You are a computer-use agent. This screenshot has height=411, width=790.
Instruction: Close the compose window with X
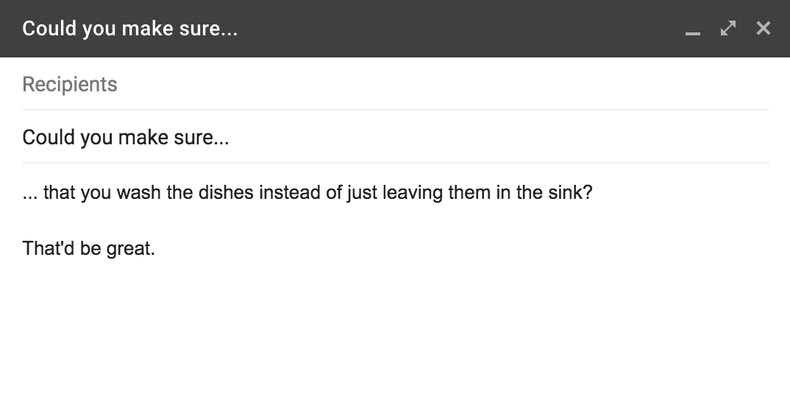(763, 28)
